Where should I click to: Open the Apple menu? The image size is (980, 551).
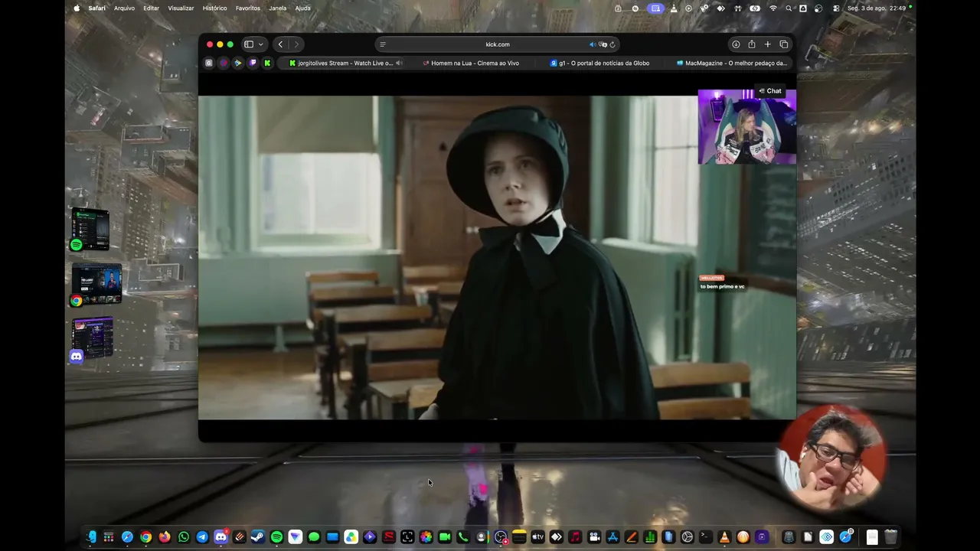click(x=77, y=8)
